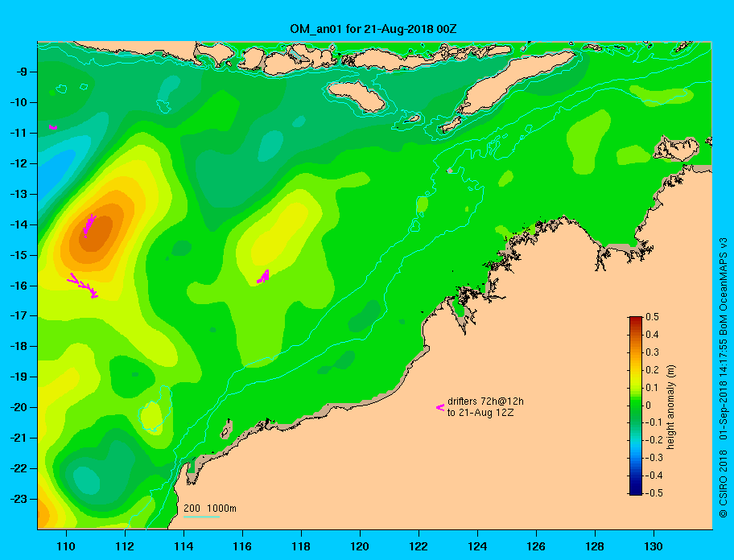Click the '-0.4' colorbar tick label
This screenshot has height=560, width=734.
click(654, 476)
